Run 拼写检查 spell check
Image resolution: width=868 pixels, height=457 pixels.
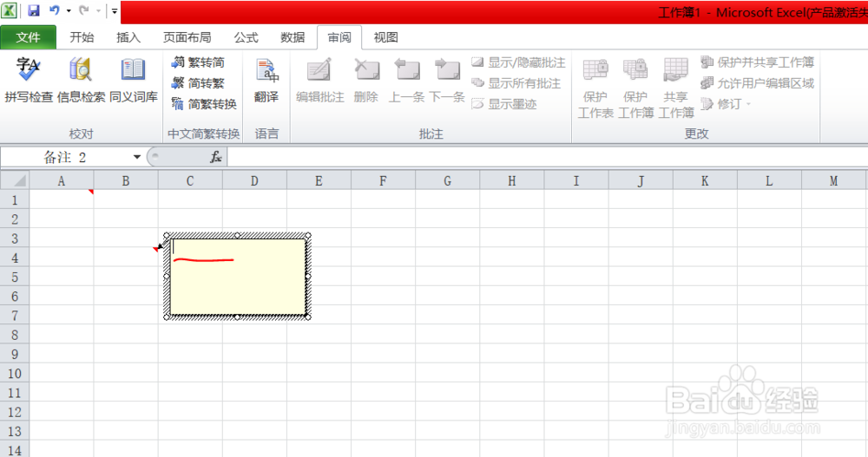pyautogui.click(x=29, y=81)
